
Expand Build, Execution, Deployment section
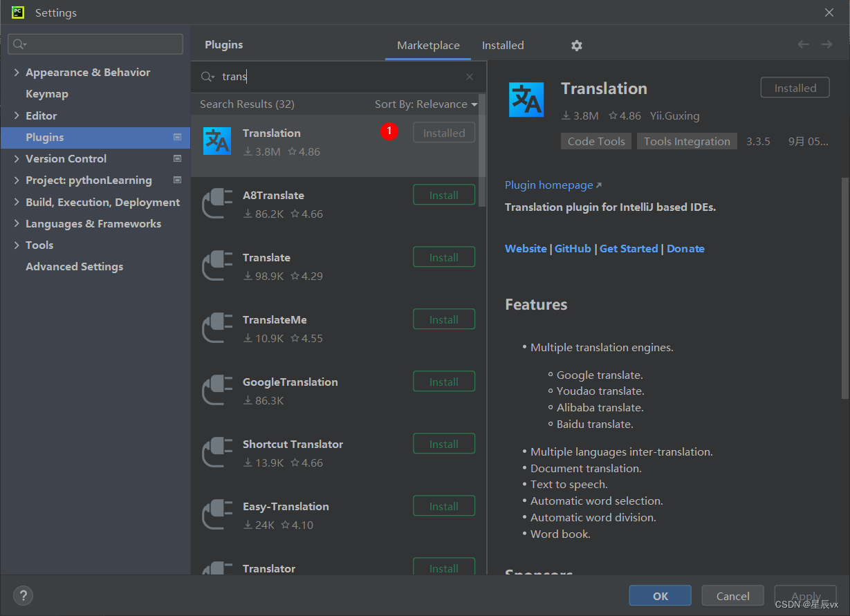[17, 202]
